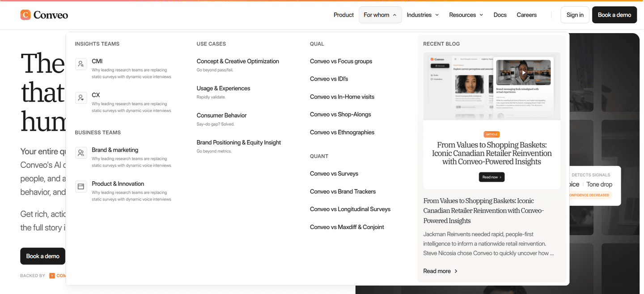Image resolution: width=644 pixels, height=294 pixels.
Task: Click the CMI people icon
Action: 81,64
